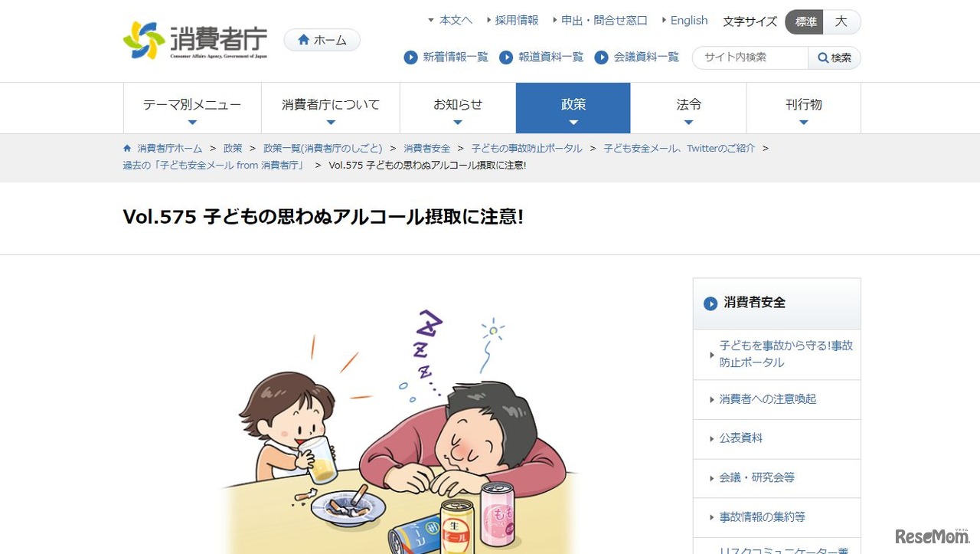The height and width of the screenshot is (554, 980).
Task: Click the 消費者庁 logo
Action: 195,40
